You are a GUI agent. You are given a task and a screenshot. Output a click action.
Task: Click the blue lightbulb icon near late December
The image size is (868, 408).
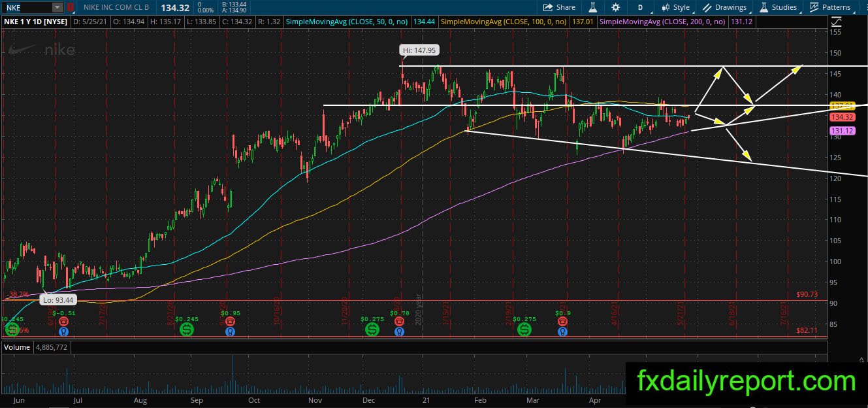[398, 331]
